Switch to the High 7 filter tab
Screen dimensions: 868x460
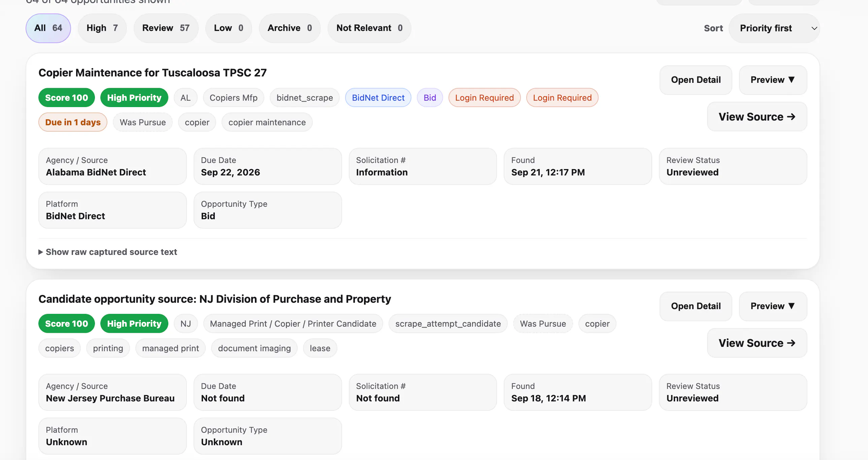point(102,28)
